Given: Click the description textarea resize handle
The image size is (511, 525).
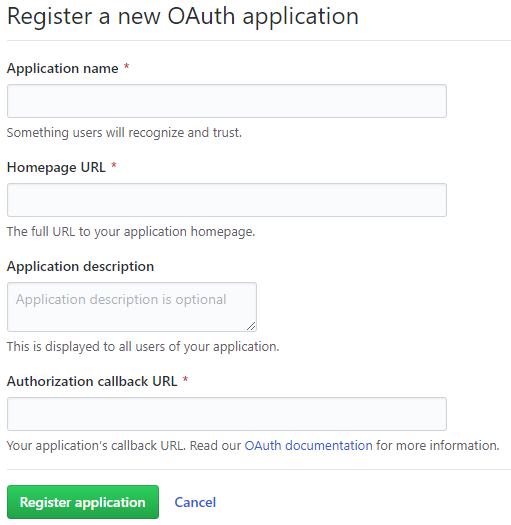Looking at the screenshot, I should pos(251,326).
